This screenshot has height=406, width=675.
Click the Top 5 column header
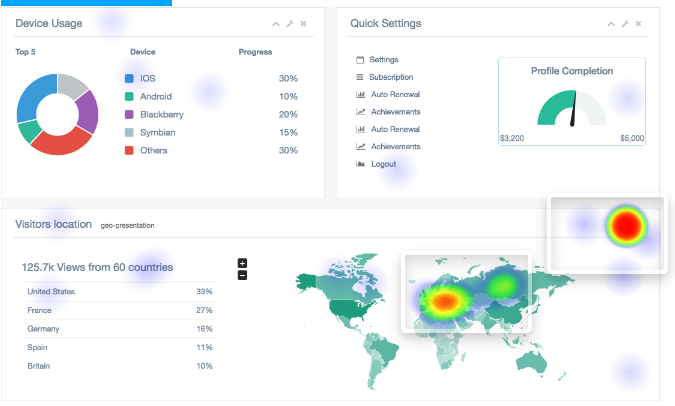click(x=25, y=52)
